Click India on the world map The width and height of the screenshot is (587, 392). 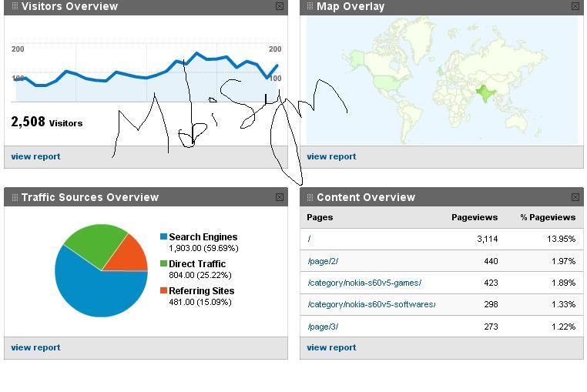point(485,93)
